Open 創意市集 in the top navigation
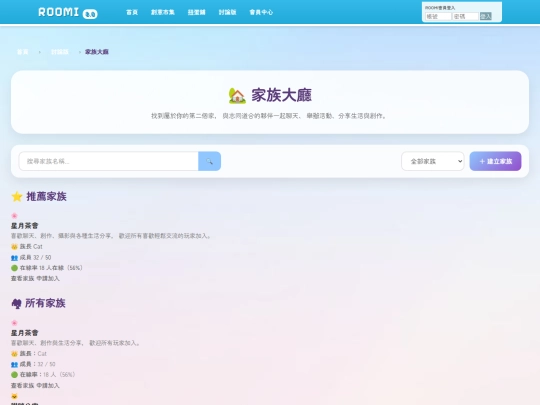The height and width of the screenshot is (405, 540). 163,12
